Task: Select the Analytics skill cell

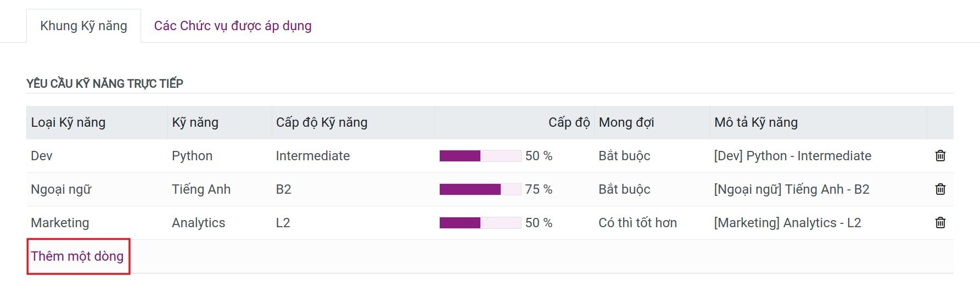Action: click(x=198, y=223)
